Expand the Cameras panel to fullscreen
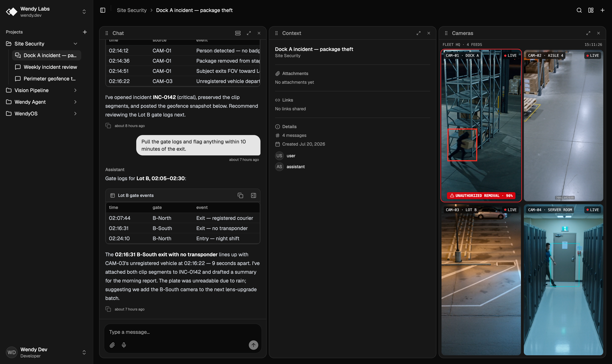612x364 pixels. (588, 33)
